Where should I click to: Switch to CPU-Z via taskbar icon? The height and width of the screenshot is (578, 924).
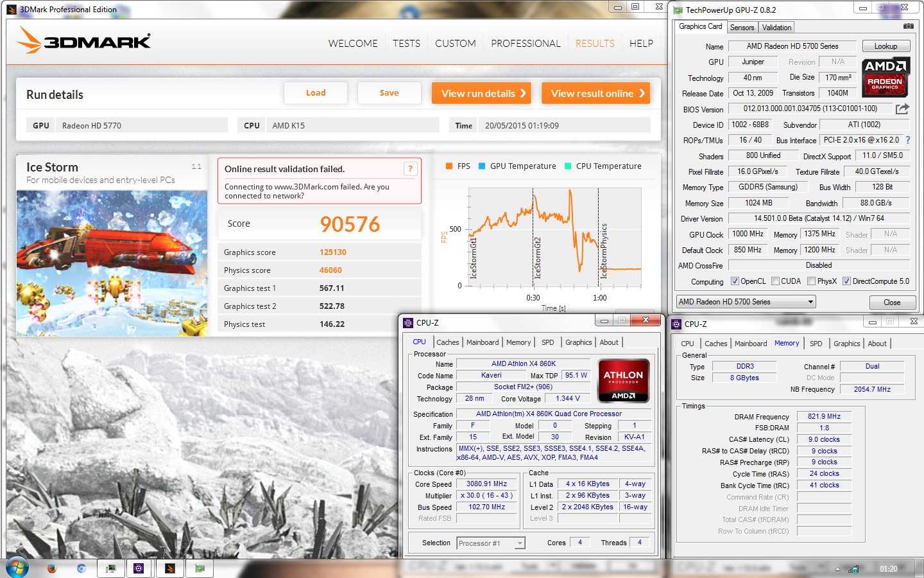[x=139, y=568]
